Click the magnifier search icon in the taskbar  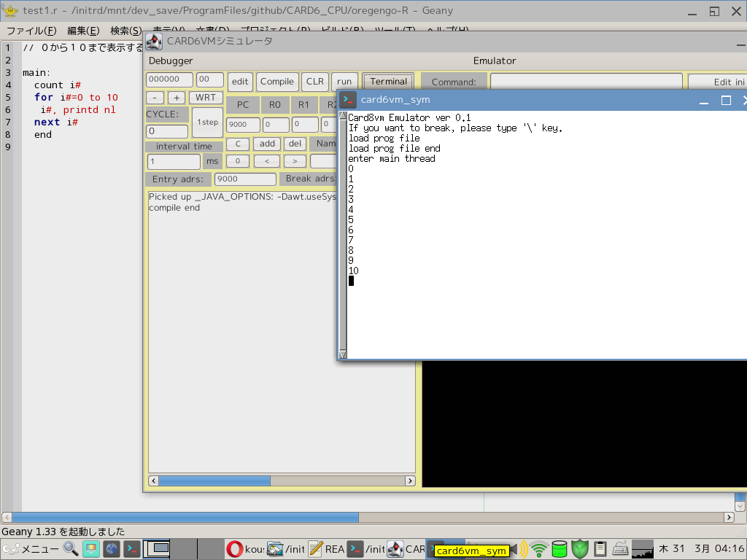(x=71, y=549)
